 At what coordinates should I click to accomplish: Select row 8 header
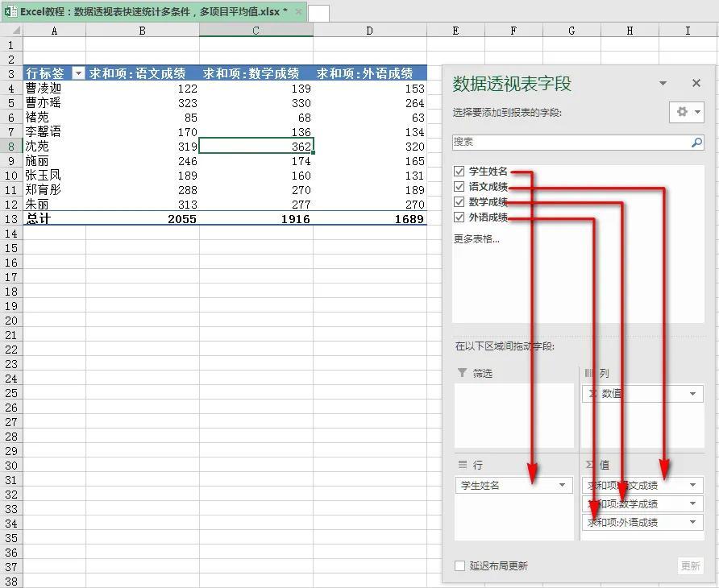[x=11, y=147]
